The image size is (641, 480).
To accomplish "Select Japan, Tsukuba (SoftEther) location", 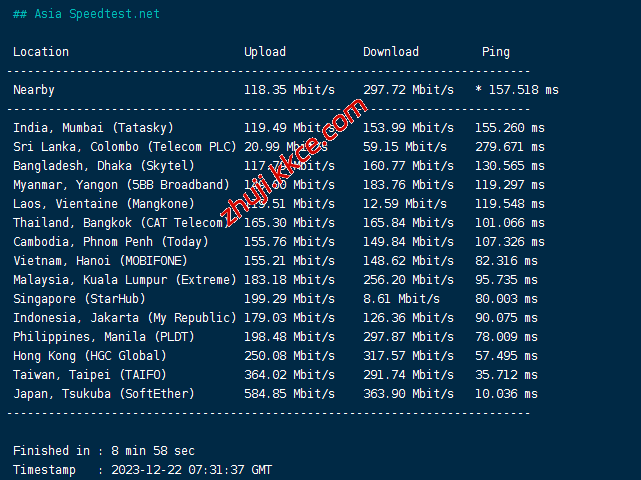I will [103, 394].
